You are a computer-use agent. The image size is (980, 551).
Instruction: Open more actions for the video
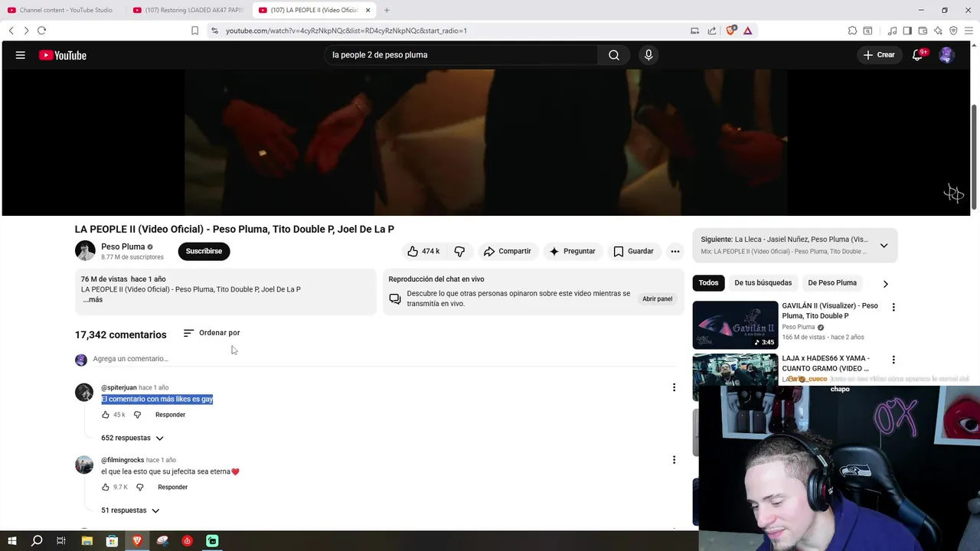point(675,251)
